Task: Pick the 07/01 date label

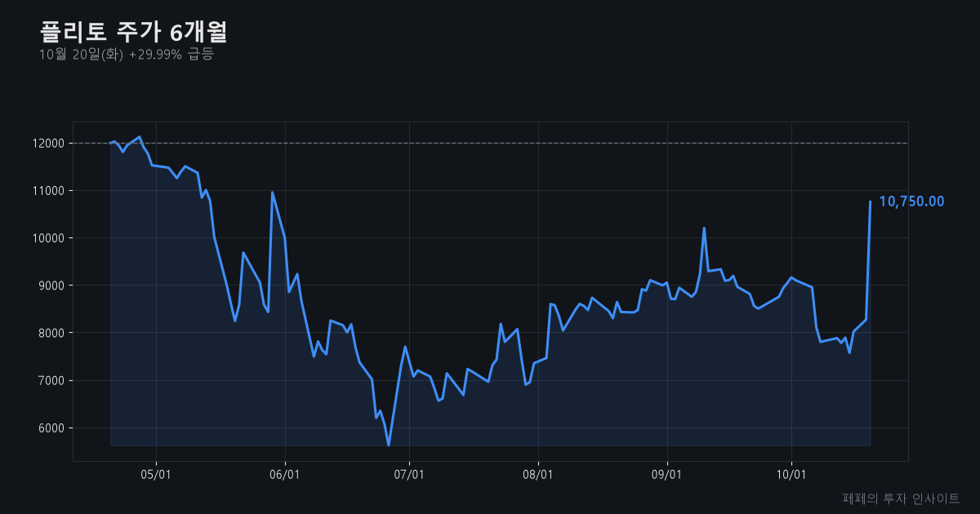Action: point(409,475)
